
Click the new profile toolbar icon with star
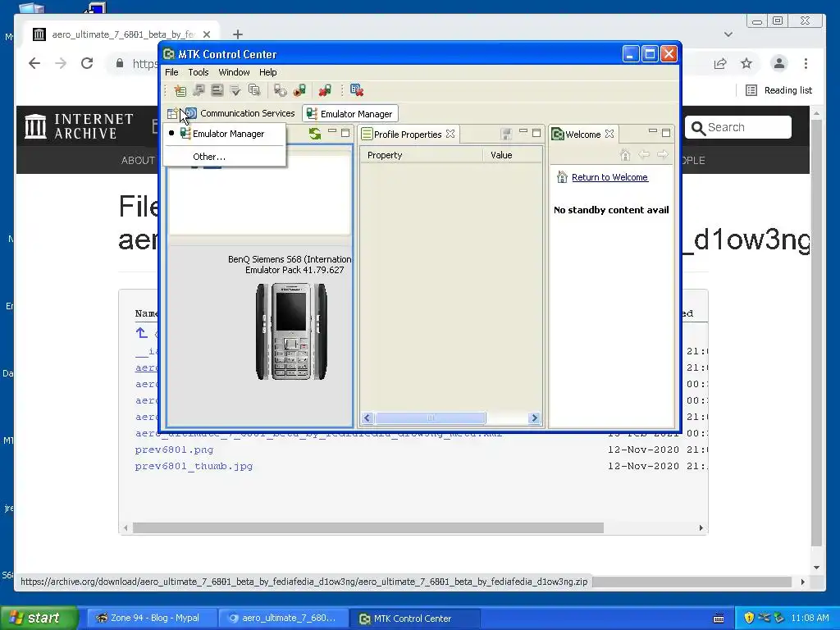[180, 90]
